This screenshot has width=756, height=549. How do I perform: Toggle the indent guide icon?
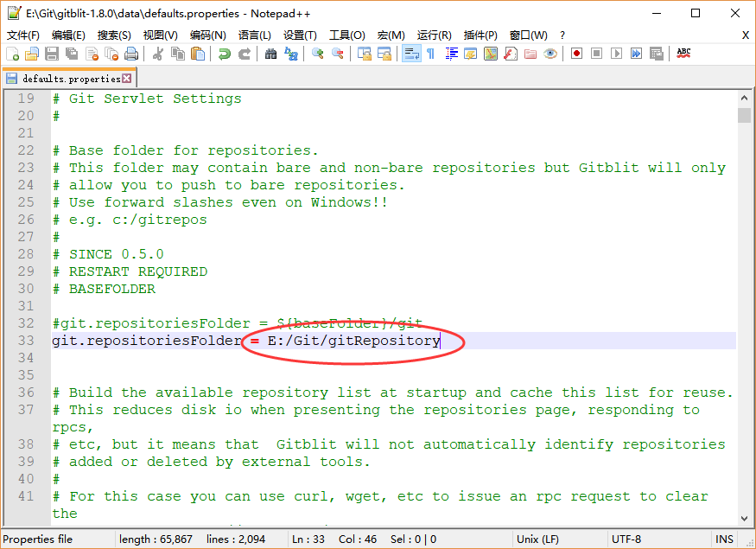[x=451, y=54]
